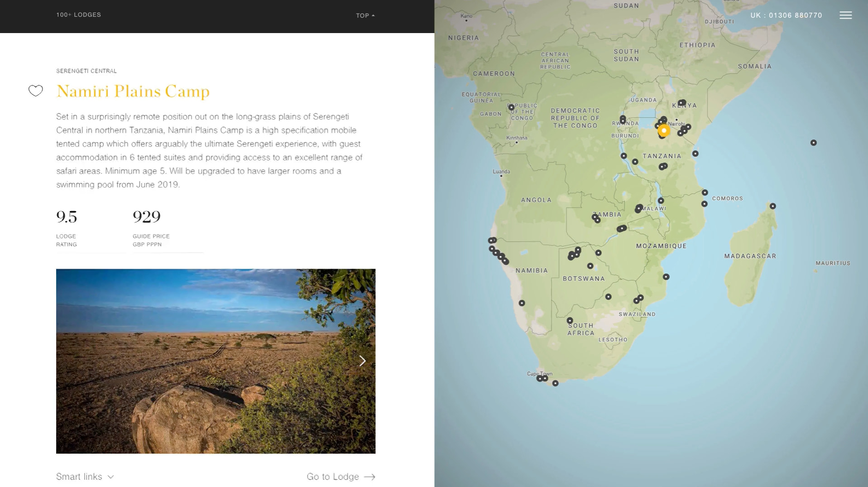Select the marker in northern South Africa

point(570,320)
